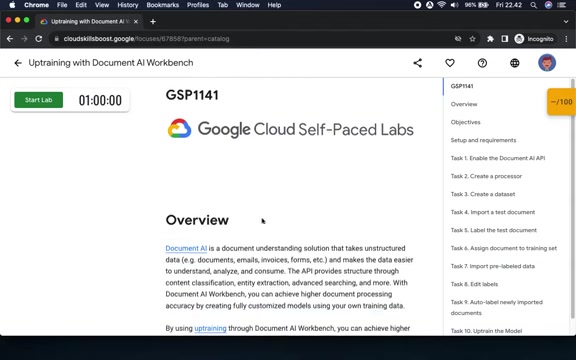This screenshot has height=360, width=576.
Task: Open the Help menu
Action: click(x=274, y=5)
